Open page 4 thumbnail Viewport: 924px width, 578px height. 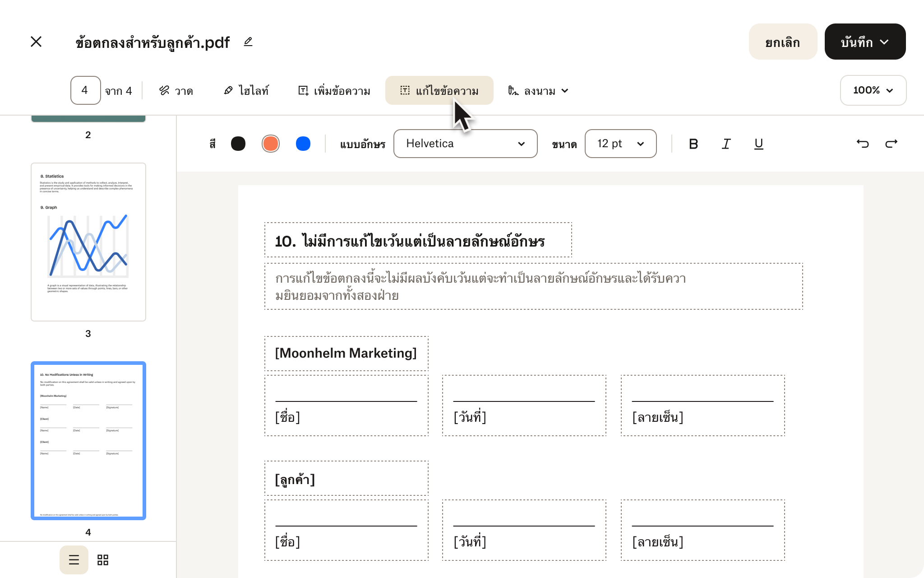88,441
